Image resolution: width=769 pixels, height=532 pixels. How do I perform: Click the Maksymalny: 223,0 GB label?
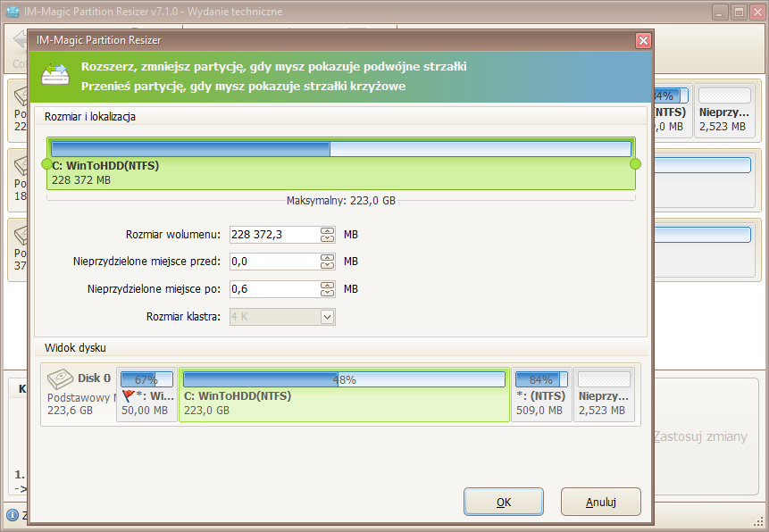(x=341, y=201)
